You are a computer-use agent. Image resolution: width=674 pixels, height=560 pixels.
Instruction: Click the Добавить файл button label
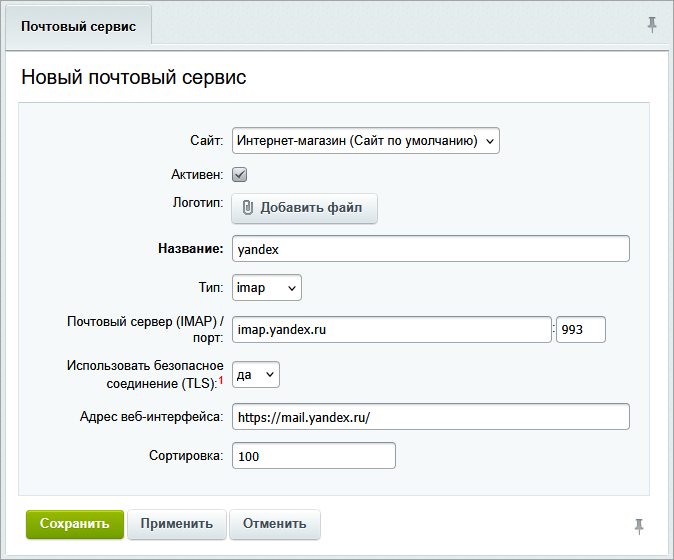312,208
